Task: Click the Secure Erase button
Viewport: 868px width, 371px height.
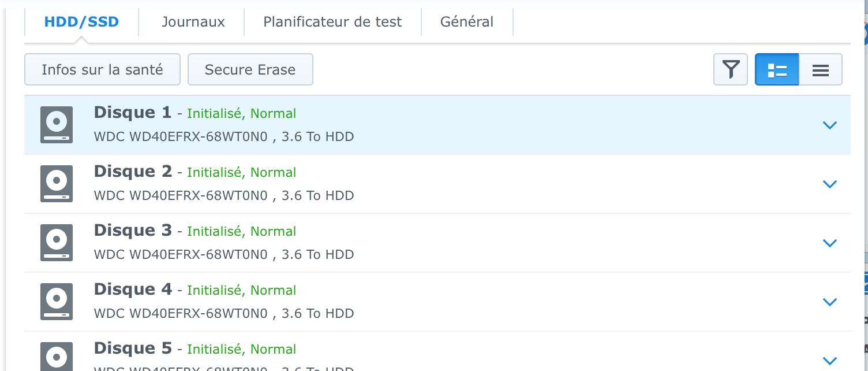Action: coord(250,70)
